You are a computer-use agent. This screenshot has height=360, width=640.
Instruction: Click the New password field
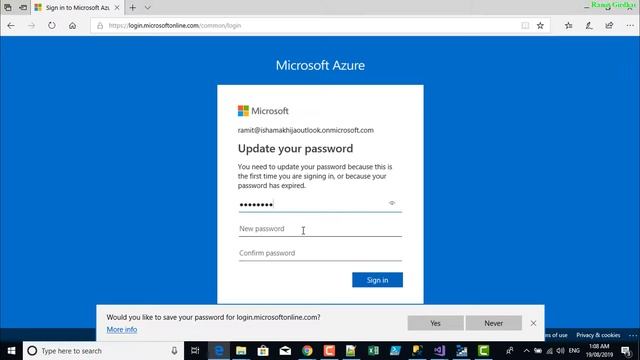point(320,229)
